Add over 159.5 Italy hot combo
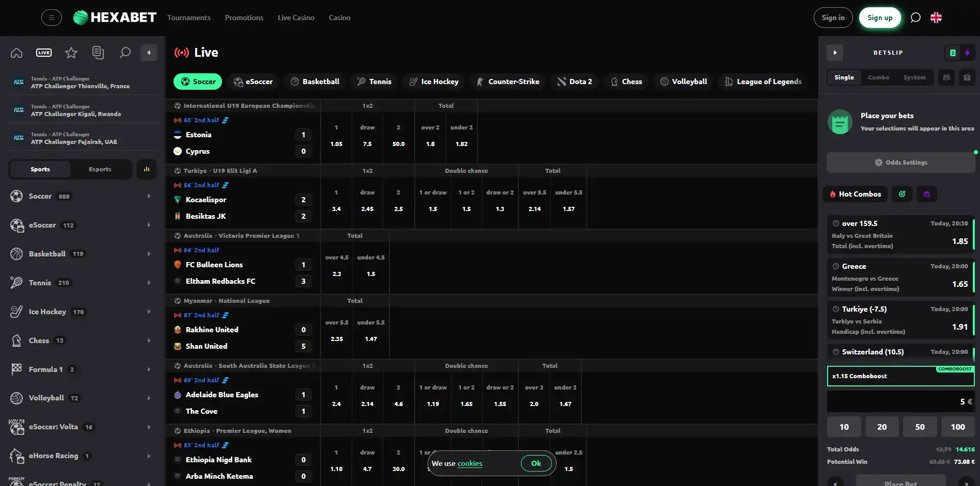Screen dimensions: 980x486 pos(900,235)
